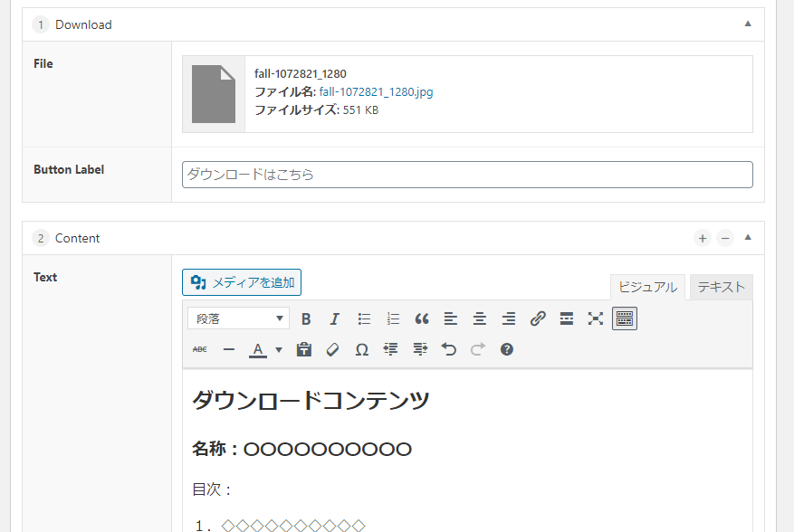Click paste as text clipboard icon

pyautogui.click(x=304, y=349)
